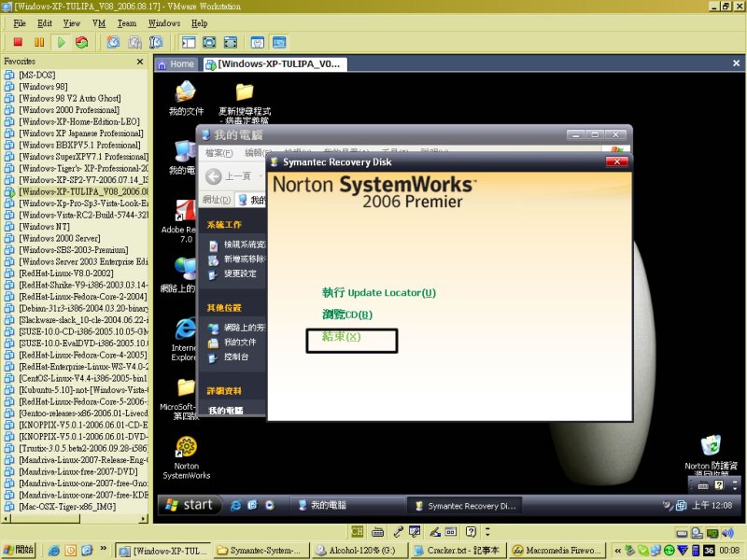This screenshot has width=747, height=560.
Task: Click the host 開始 start button
Action: pyautogui.click(x=20, y=550)
